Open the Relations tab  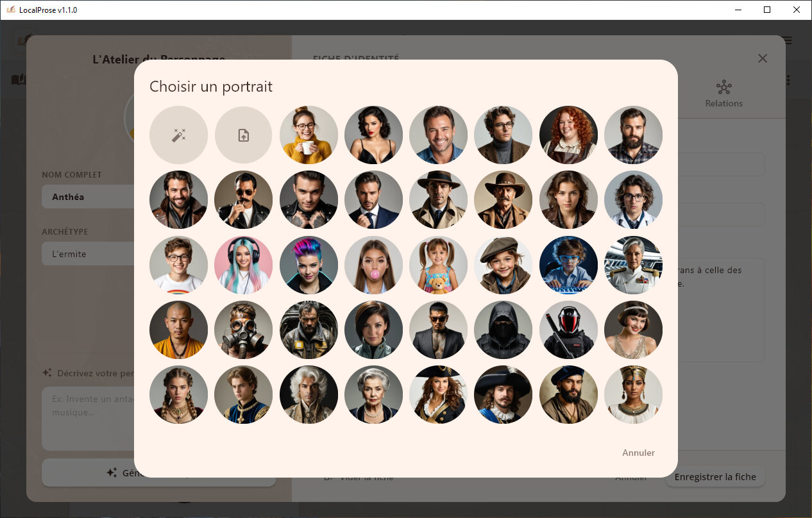click(723, 94)
